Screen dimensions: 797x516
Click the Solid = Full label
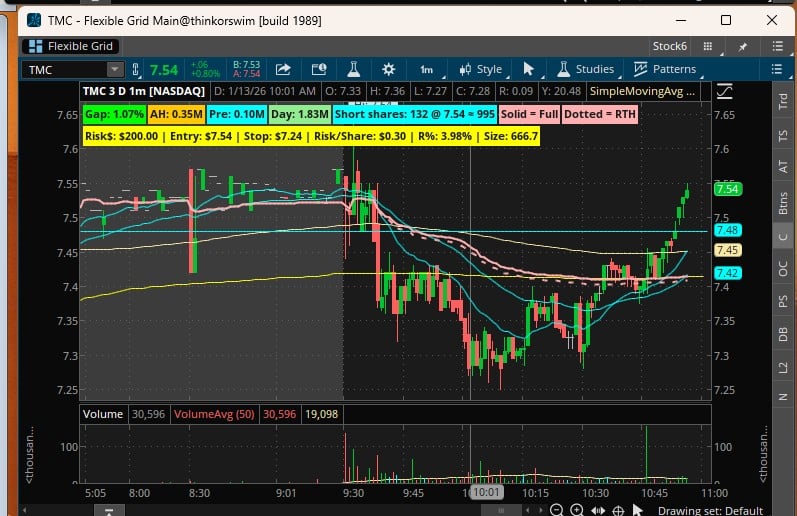click(530, 114)
